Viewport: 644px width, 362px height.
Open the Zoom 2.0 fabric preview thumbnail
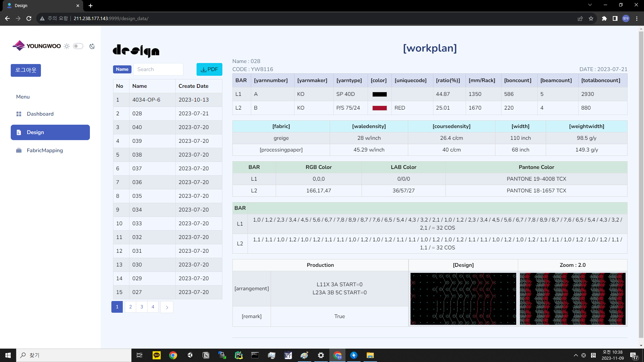point(572,299)
